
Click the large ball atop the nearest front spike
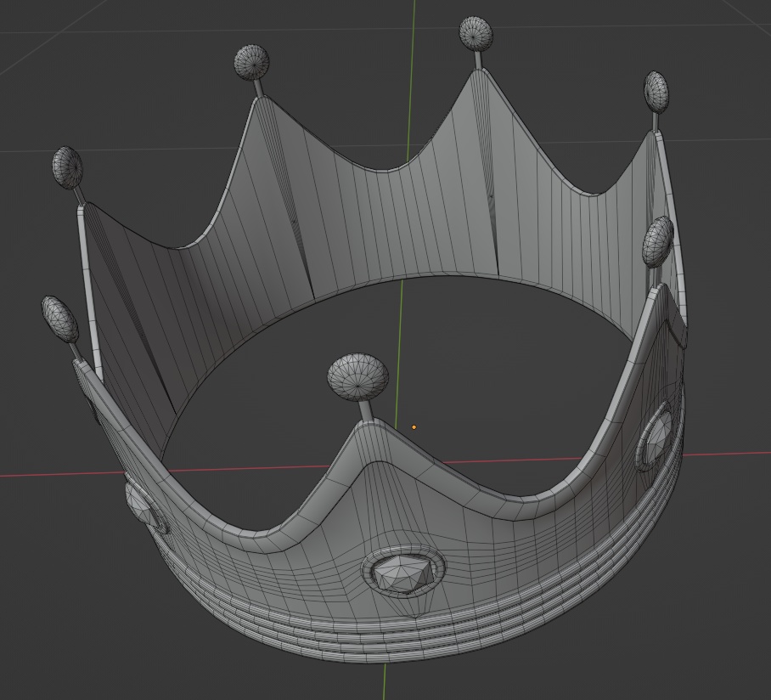point(358,377)
